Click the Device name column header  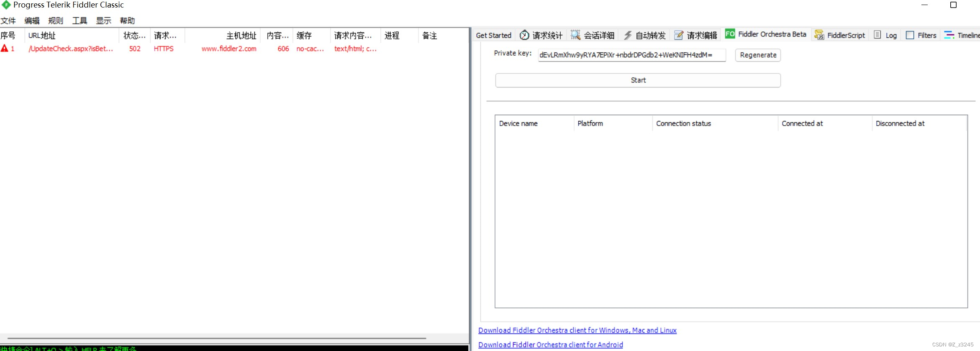[534, 124]
